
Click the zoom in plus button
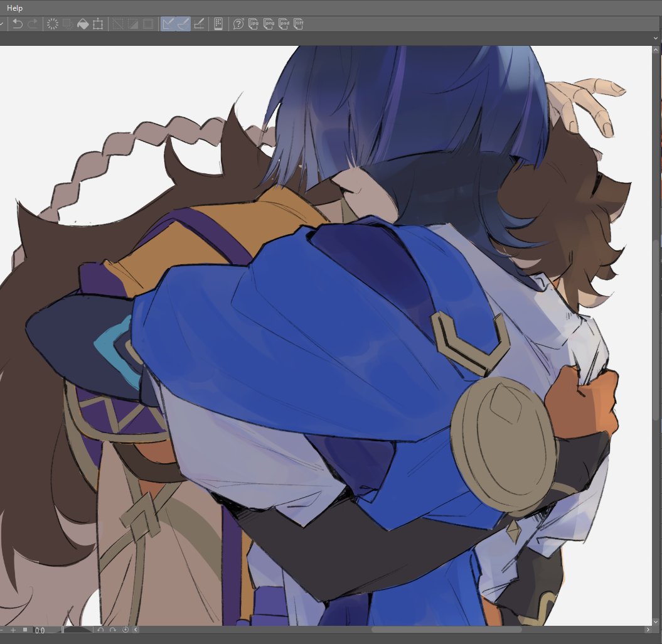(13, 630)
